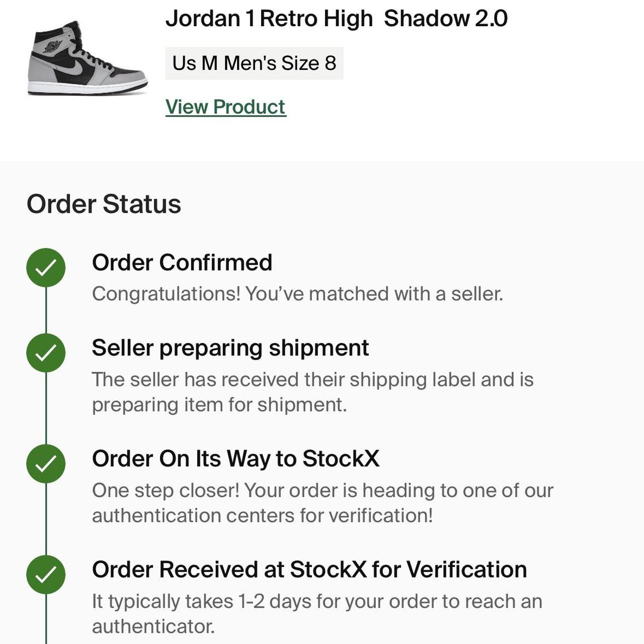
Task: Click progress line between Seller and StockX steps
Action: pos(46,408)
